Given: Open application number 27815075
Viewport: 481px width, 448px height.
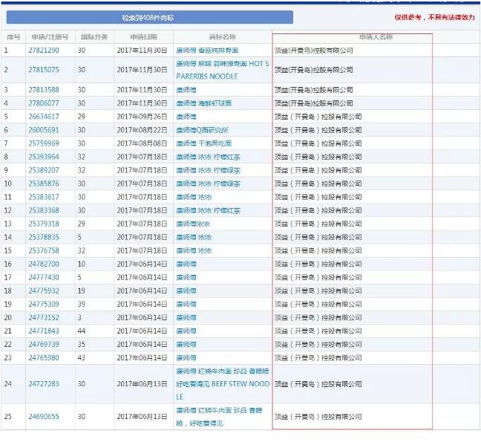Looking at the screenshot, I should 44,70.
